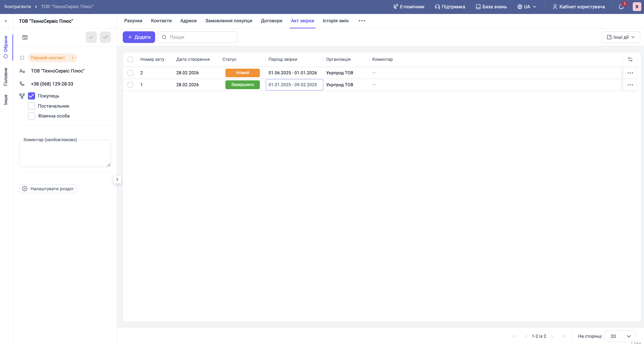Image resolution: width=644 pixels, height=344 pixels.
Task: Click the archive icon in the left panel
Action: 25,37
